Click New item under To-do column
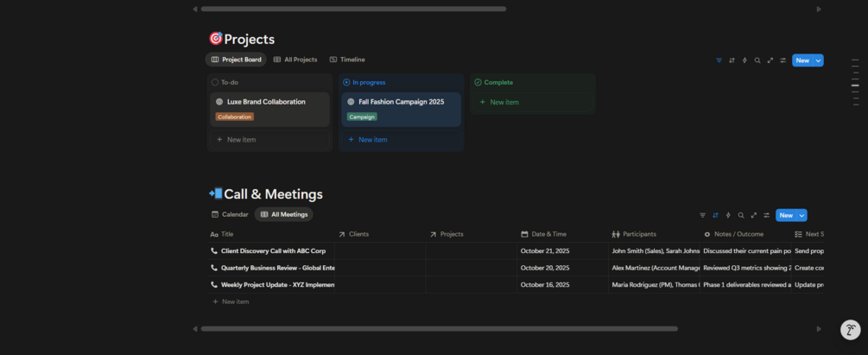The image size is (868, 355). 241,139
